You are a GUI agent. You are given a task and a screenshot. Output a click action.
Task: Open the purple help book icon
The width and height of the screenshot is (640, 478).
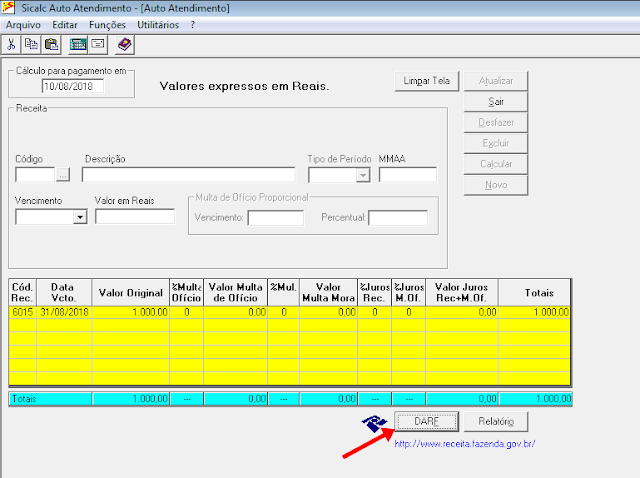pos(124,44)
